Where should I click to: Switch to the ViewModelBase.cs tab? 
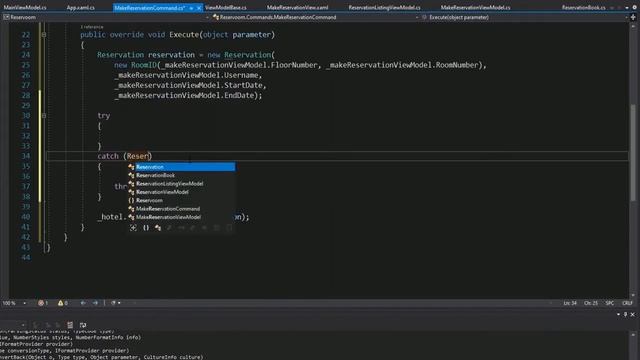point(226,8)
